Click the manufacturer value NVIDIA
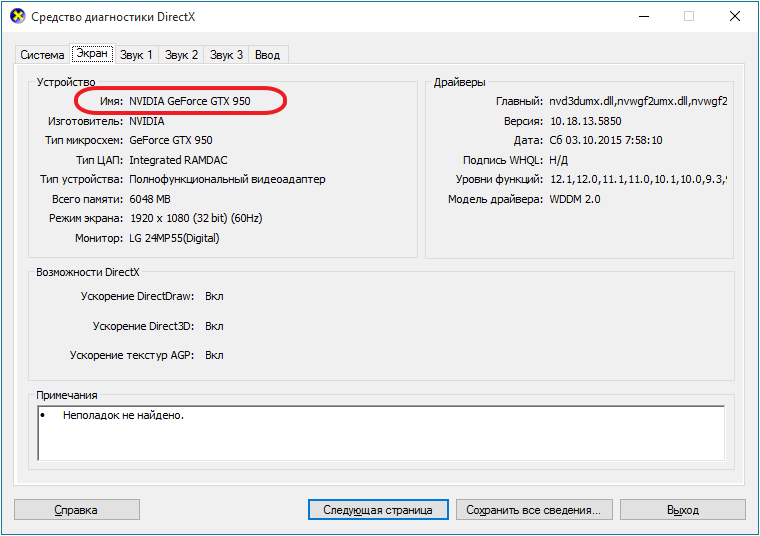This screenshot has height=536, width=760. (146, 121)
